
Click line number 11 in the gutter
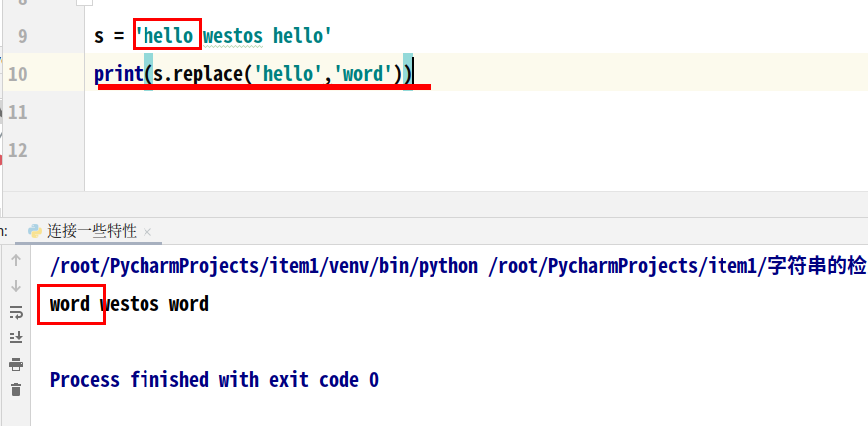tap(18, 112)
